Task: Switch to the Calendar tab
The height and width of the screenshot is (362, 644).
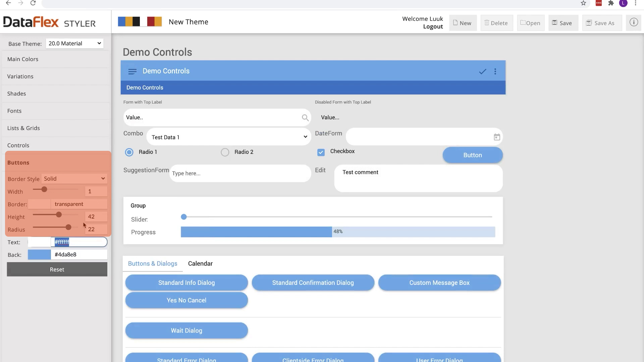Action: click(200, 264)
